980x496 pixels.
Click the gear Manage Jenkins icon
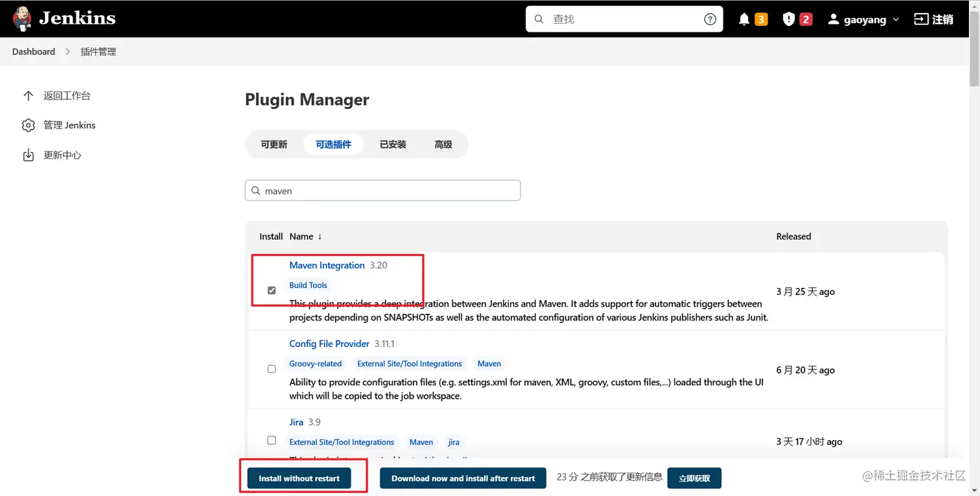(28, 125)
